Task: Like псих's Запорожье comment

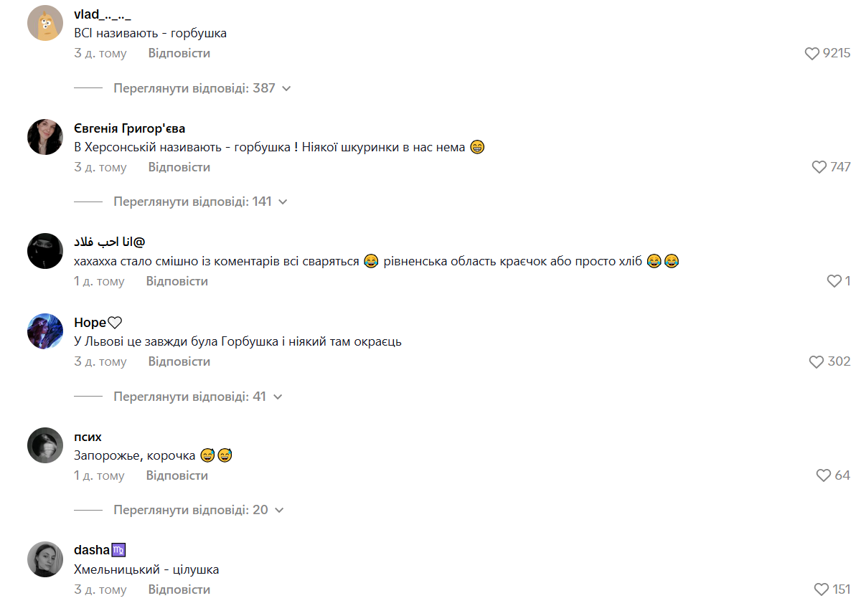Action: coord(824,475)
